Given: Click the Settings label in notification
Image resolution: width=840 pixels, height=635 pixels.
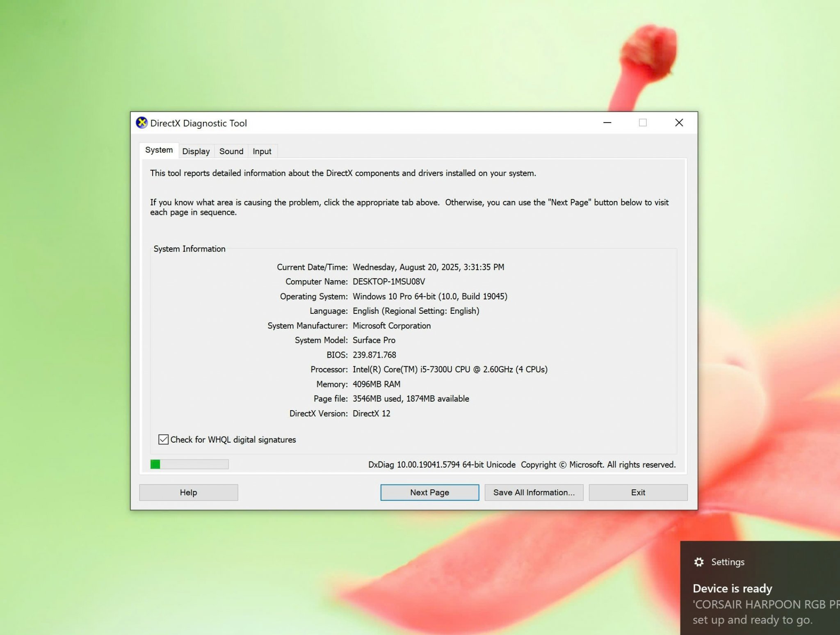Looking at the screenshot, I should click(728, 562).
